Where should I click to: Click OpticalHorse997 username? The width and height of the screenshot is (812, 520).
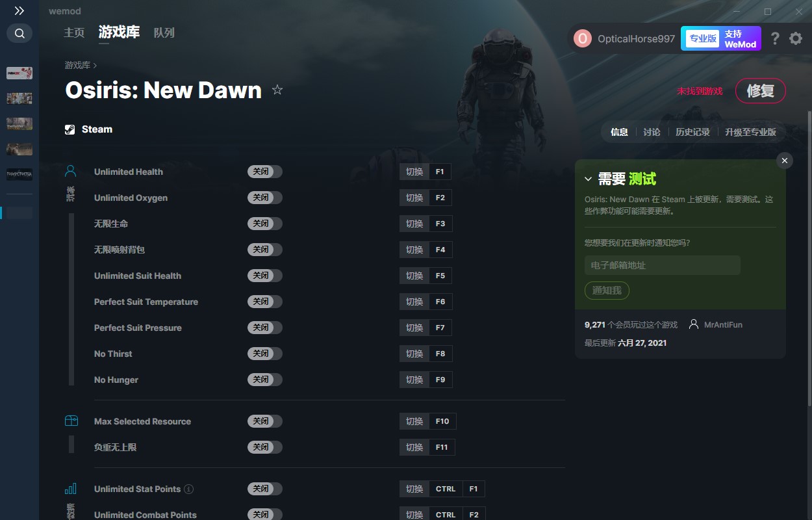click(636, 39)
